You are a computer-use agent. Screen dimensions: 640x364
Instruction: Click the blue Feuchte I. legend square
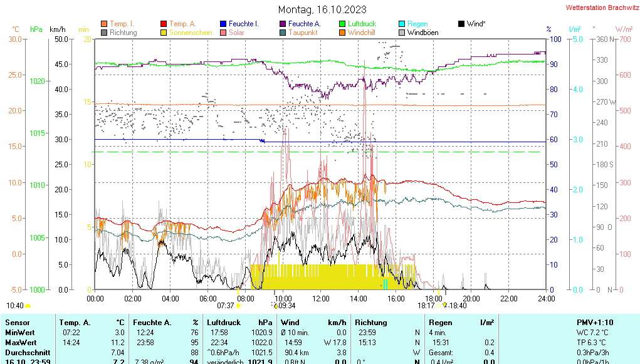tap(223, 24)
